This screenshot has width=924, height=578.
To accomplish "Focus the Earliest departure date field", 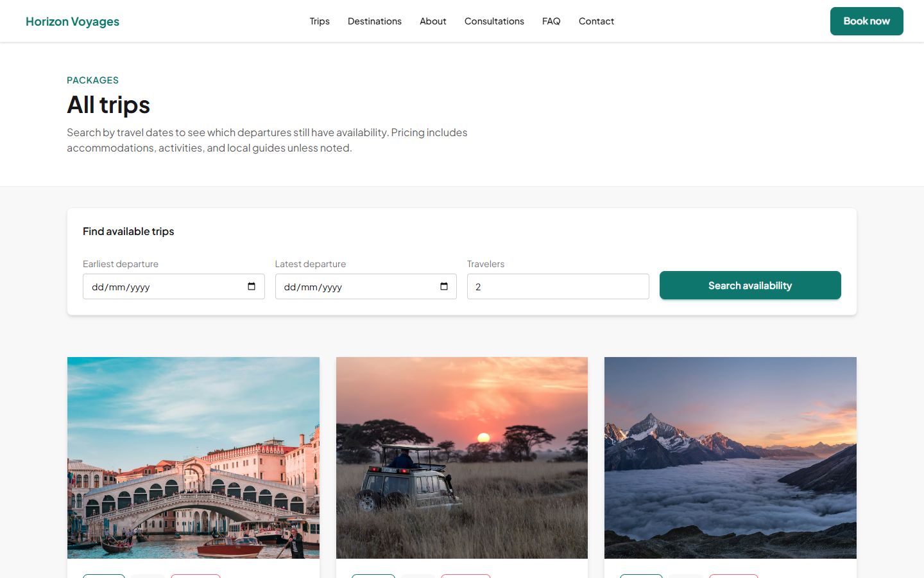I will tap(174, 286).
